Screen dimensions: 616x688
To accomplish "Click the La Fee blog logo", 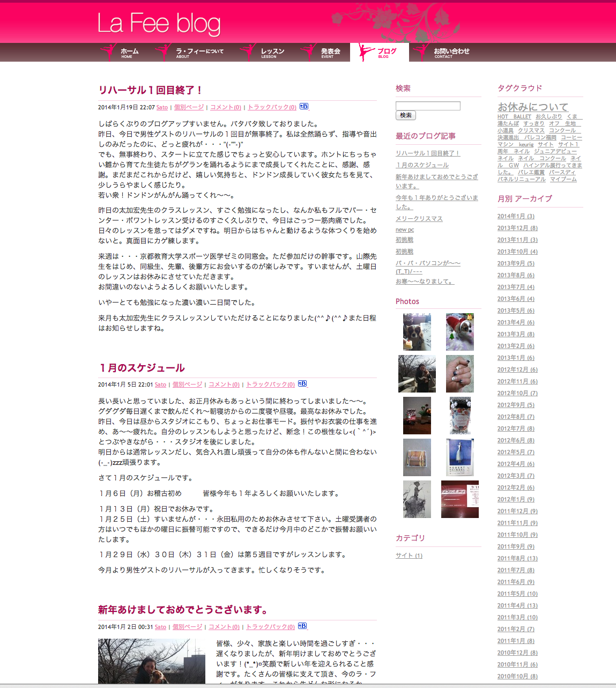I will (x=159, y=24).
